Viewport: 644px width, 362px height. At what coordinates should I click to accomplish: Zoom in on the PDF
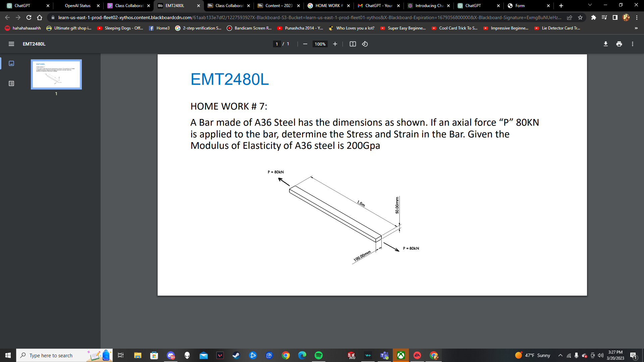point(335,44)
